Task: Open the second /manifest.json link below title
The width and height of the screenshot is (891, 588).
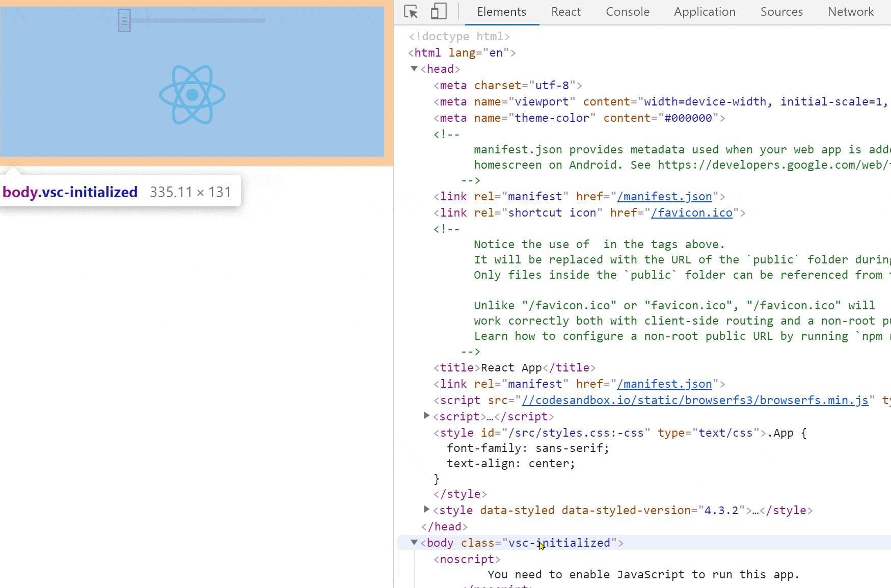Action: (664, 384)
